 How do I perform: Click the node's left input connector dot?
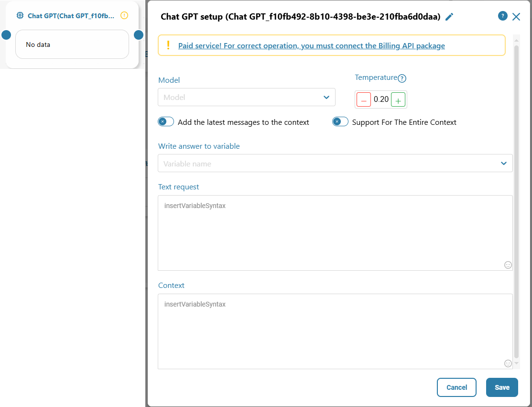pyautogui.click(x=6, y=35)
